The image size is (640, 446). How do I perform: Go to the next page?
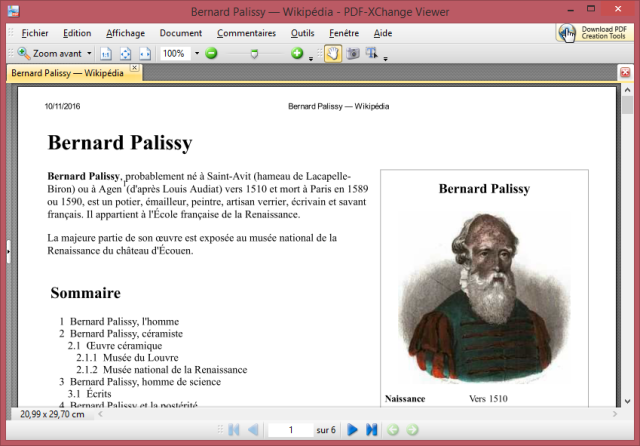click(352, 430)
